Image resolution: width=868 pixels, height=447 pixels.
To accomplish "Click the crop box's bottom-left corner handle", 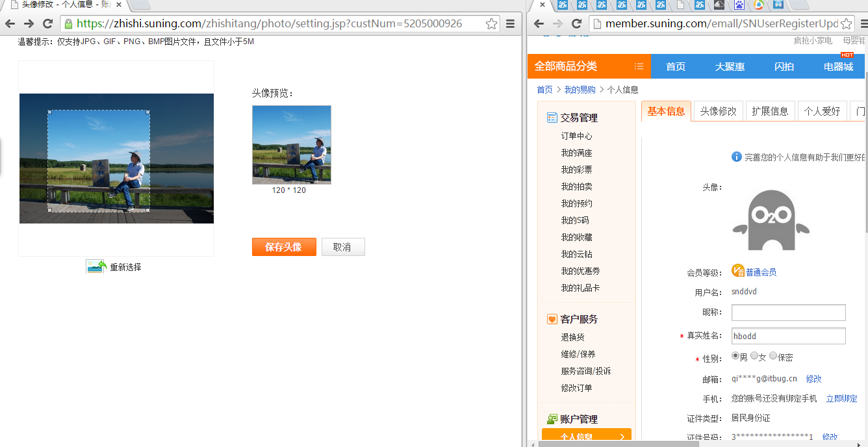I will point(49,210).
